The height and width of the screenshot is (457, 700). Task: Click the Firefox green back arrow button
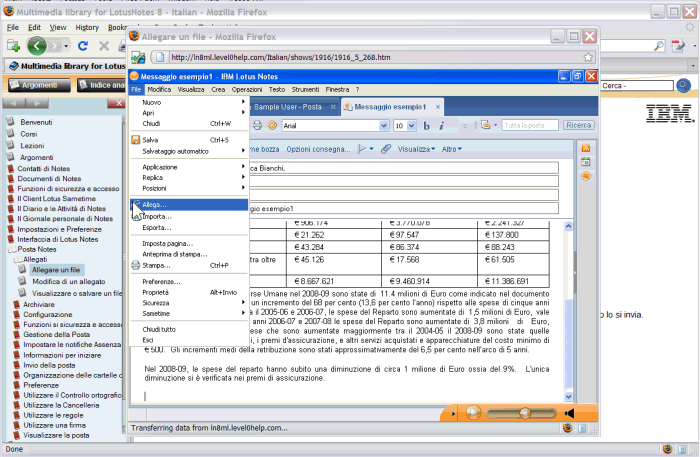39,46
